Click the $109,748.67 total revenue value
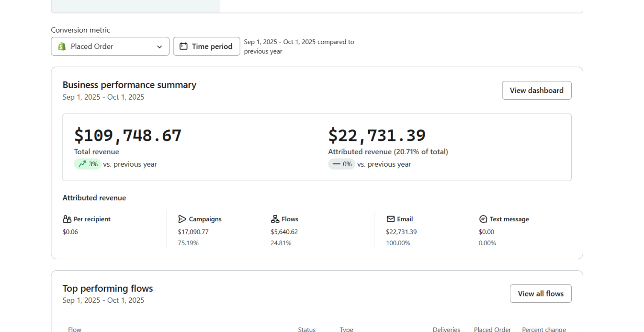Screen dimensions: 644x332 [128, 136]
